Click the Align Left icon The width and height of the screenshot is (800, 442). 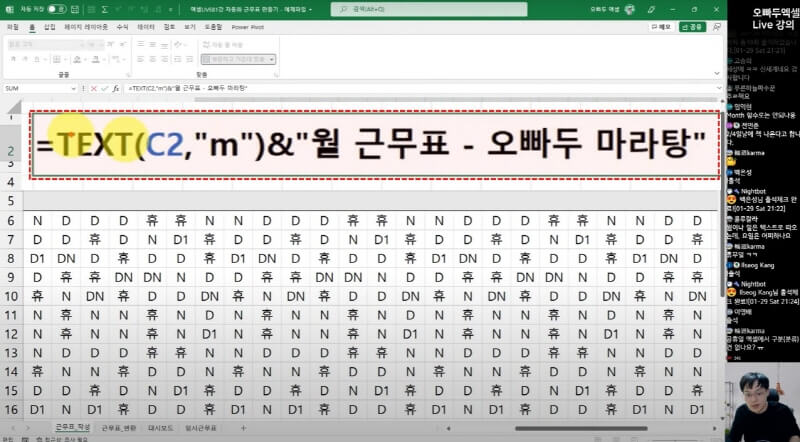point(141,60)
